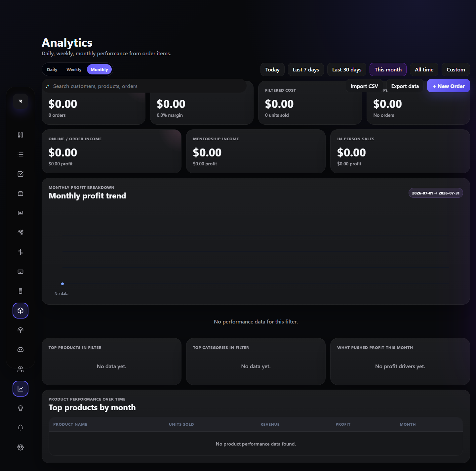Click 'No performance data for this filter.' text

[x=256, y=322]
